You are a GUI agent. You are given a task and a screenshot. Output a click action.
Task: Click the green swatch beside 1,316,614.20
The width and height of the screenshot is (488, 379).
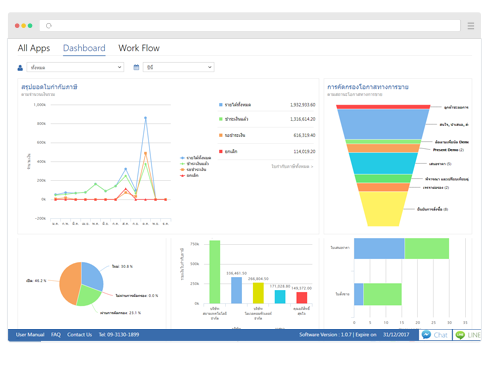[221, 119]
